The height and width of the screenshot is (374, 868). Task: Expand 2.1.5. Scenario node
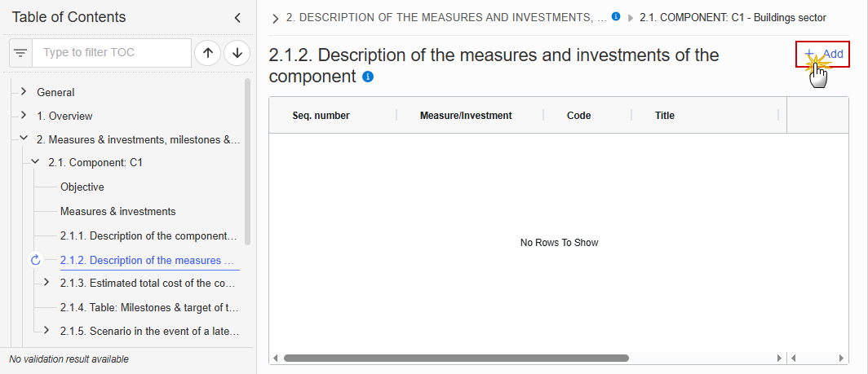point(46,331)
